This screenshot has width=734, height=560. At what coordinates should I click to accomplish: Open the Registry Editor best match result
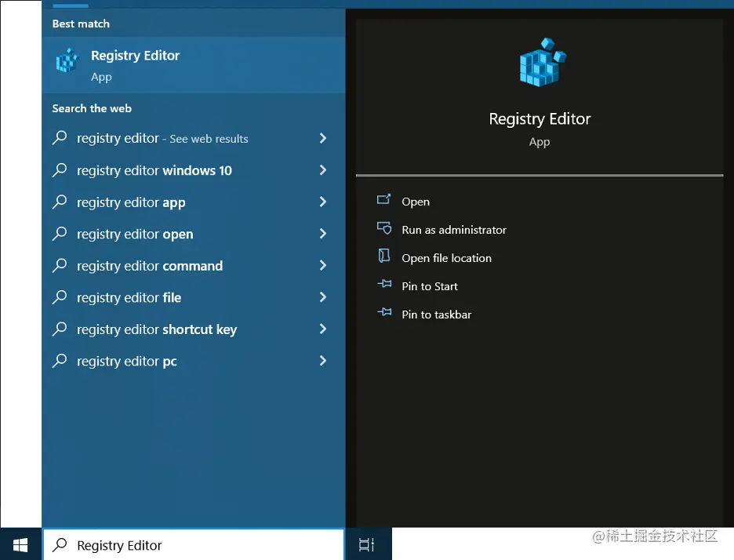click(x=194, y=65)
